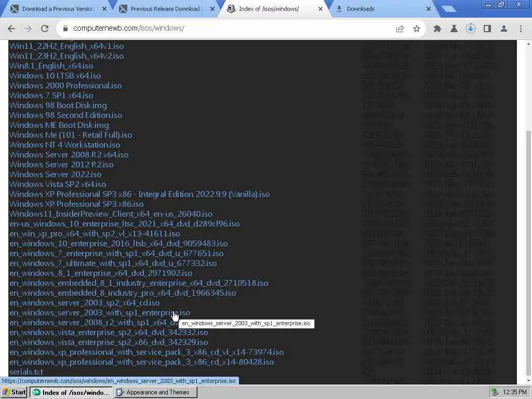The height and width of the screenshot is (399, 532).
Task: Download Windows11_InsiderPreview_Client_x64_en-us_26040.iso
Action: pos(111,214)
